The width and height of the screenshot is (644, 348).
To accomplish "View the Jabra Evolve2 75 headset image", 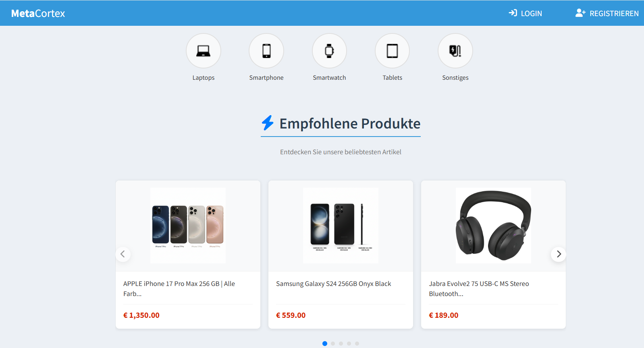I will (493, 226).
